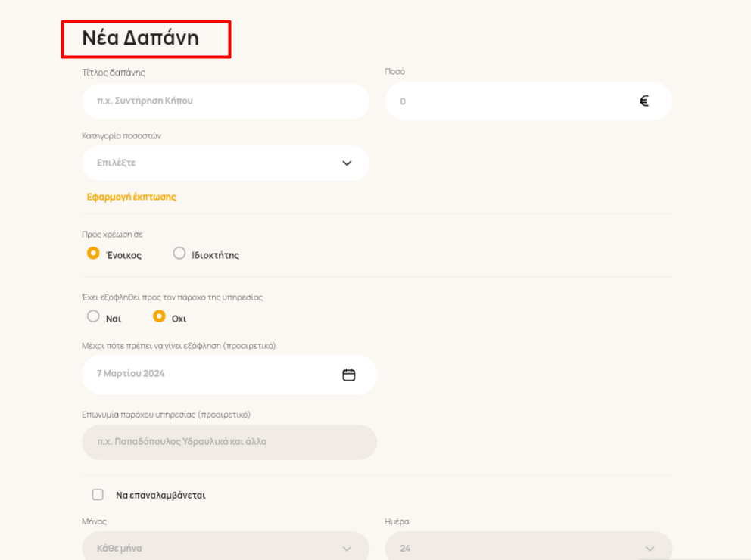Choose Ναι for paid to provider
This screenshot has width=751, height=560.
(93, 316)
